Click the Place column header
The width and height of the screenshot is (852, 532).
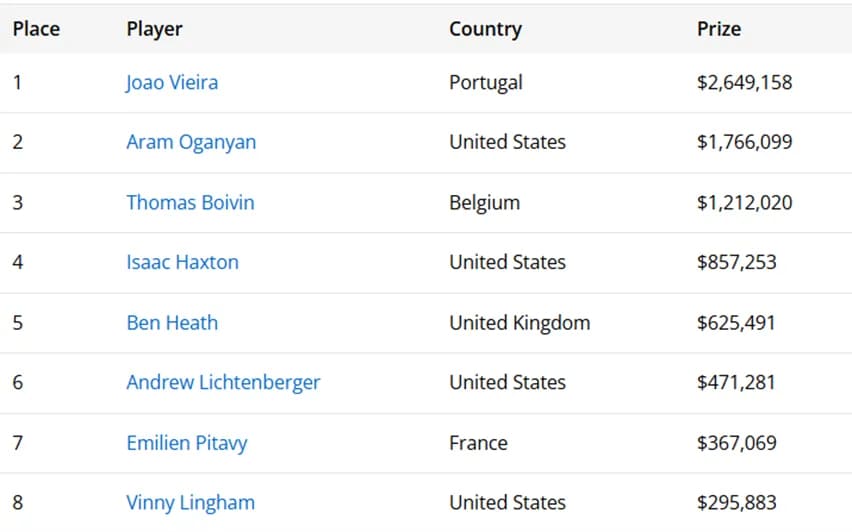pyautogui.click(x=36, y=29)
